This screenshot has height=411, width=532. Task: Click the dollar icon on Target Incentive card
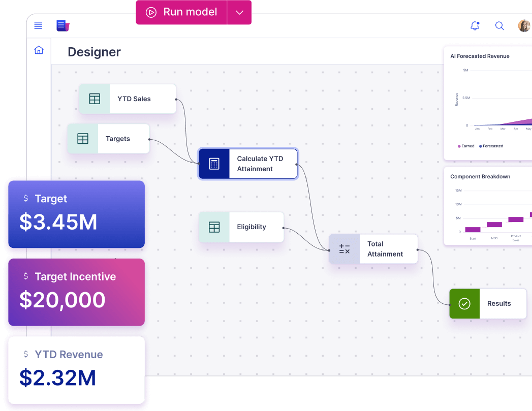pos(26,276)
